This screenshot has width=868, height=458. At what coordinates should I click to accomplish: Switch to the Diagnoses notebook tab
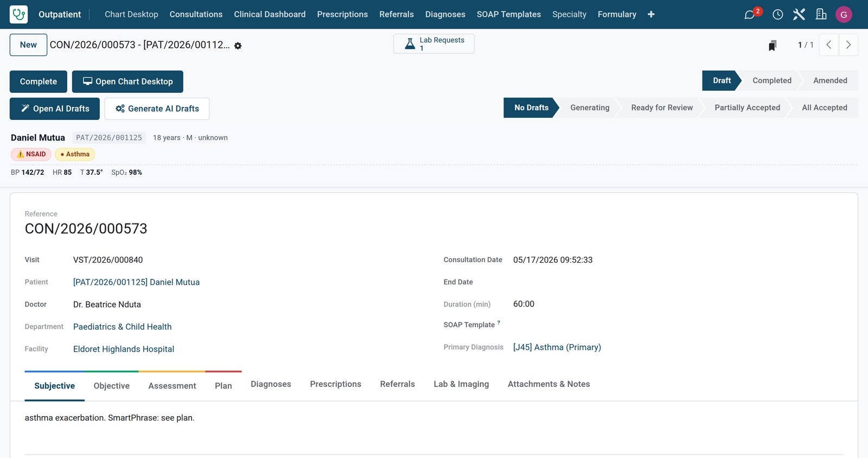click(271, 384)
